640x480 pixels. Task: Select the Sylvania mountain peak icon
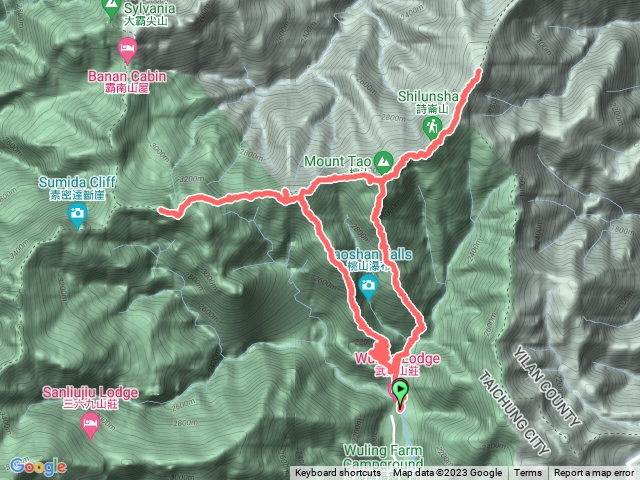(111, 8)
